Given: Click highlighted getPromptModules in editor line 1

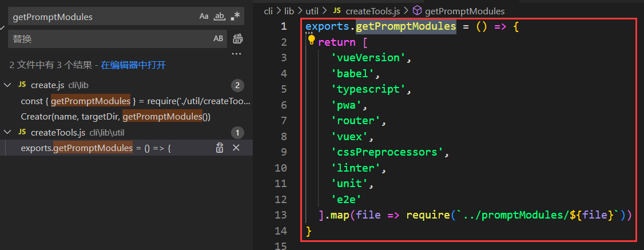Looking at the screenshot, I should coord(406,26).
